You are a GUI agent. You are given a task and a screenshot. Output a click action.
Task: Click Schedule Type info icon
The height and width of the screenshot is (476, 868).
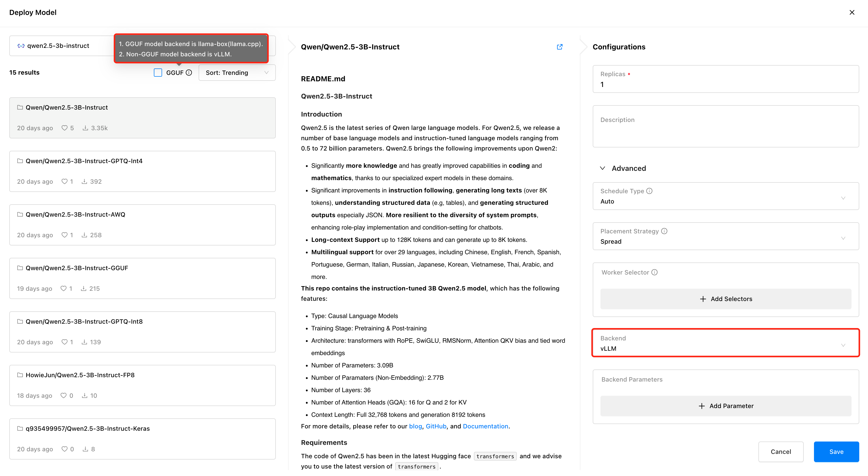pyautogui.click(x=649, y=191)
